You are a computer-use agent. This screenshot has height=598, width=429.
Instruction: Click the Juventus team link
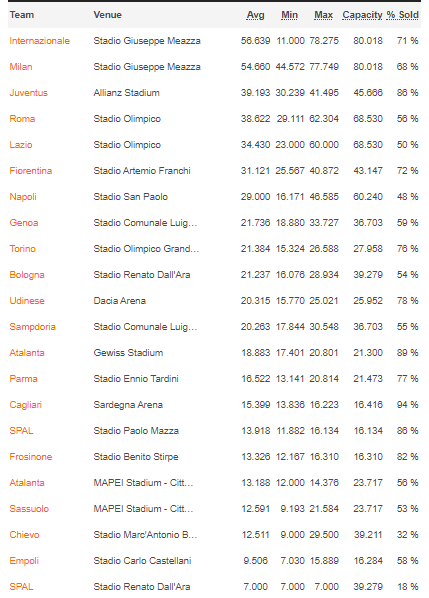[x=29, y=93]
